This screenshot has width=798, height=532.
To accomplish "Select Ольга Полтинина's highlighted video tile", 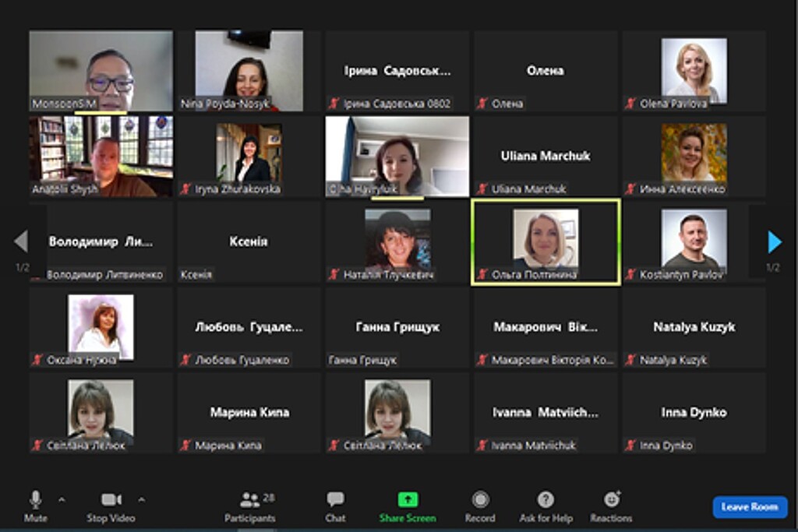I will [x=546, y=242].
